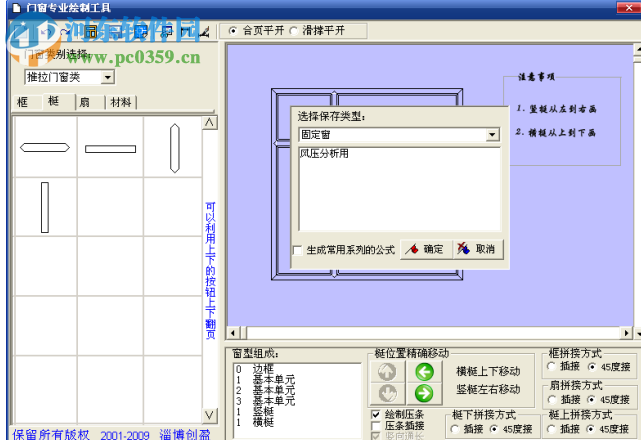Select the horizontal hexagonal mullion shape
Viewport: 641px width, 440px height.
45,148
